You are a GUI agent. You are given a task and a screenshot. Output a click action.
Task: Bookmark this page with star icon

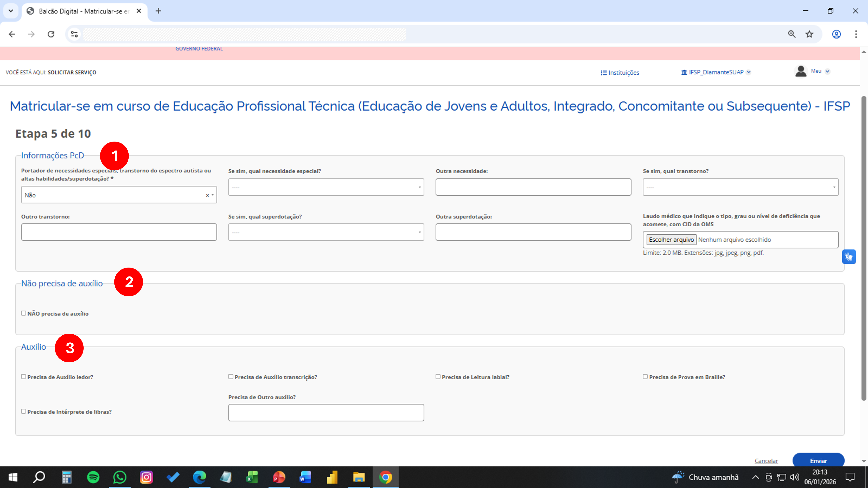[809, 34]
